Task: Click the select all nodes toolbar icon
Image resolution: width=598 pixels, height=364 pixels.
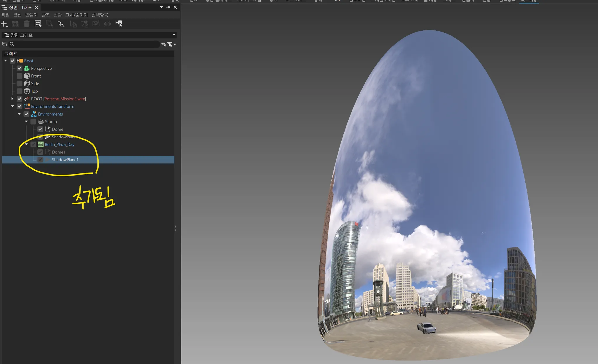Action: [38, 24]
